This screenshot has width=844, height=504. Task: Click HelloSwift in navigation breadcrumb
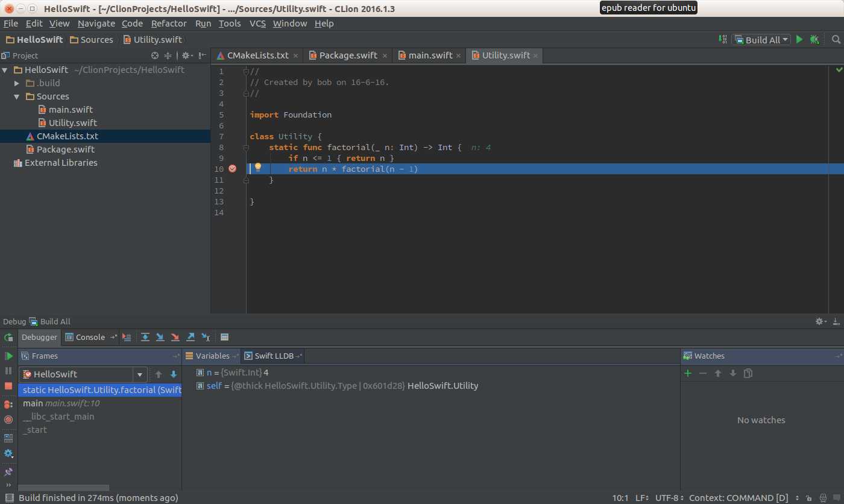[x=34, y=40]
